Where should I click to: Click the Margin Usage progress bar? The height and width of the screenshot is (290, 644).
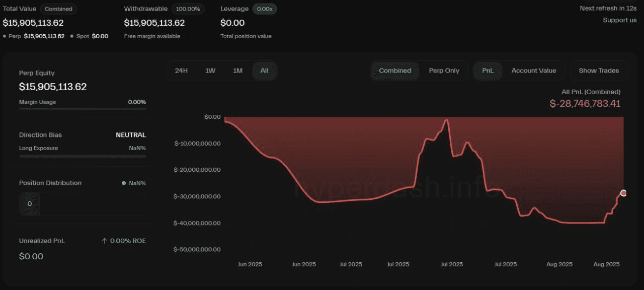point(83,109)
